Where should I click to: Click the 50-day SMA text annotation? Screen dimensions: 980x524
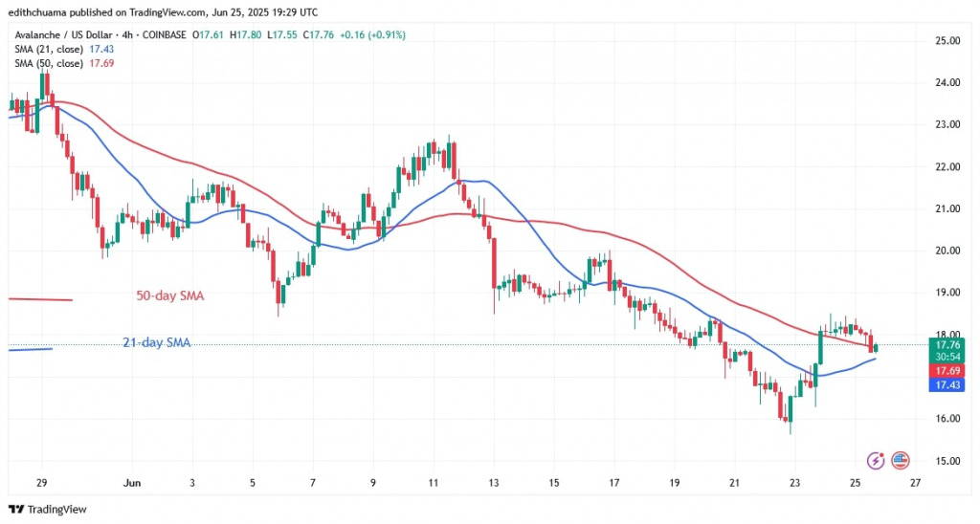coord(170,296)
